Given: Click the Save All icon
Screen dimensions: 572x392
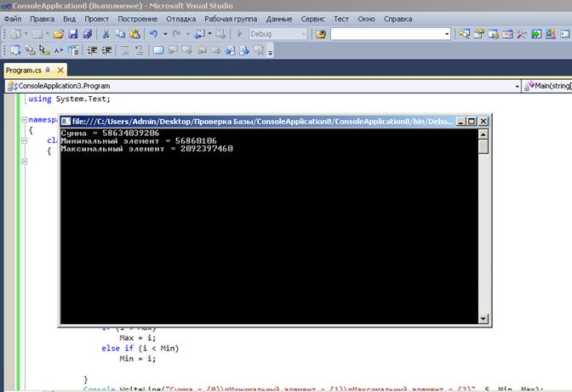Looking at the screenshot, I should (87, 34).
